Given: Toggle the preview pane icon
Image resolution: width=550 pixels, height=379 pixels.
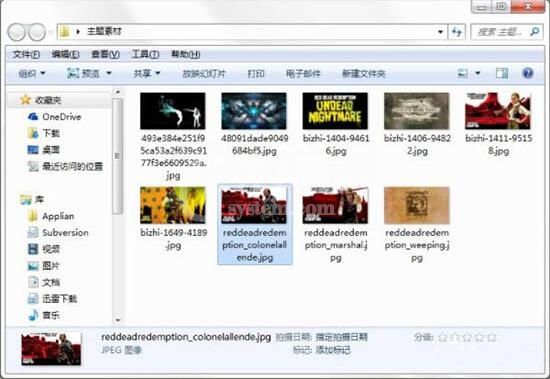Looking at the screenshot, I should tap(502, 73).
